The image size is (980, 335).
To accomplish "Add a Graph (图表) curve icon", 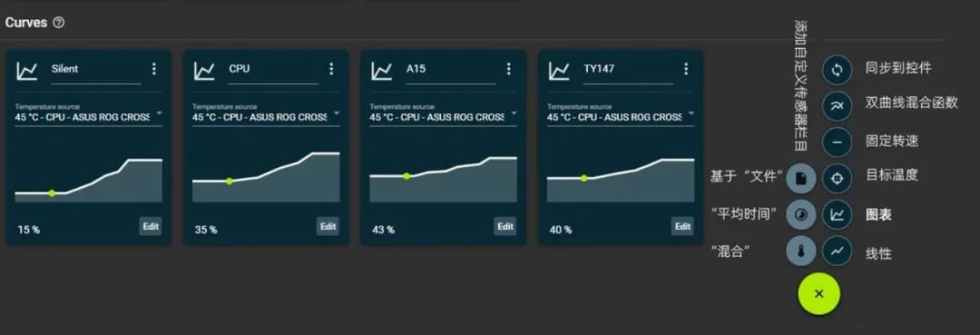I will (x=838, y=215).
